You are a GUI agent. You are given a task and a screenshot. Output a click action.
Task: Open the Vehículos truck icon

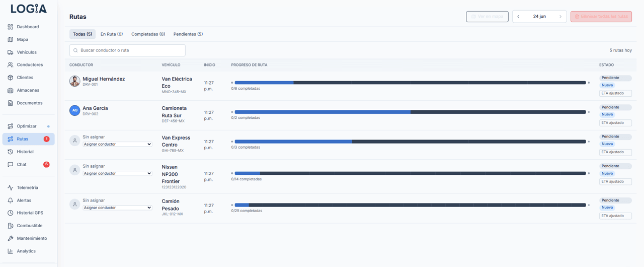(10, 52)
